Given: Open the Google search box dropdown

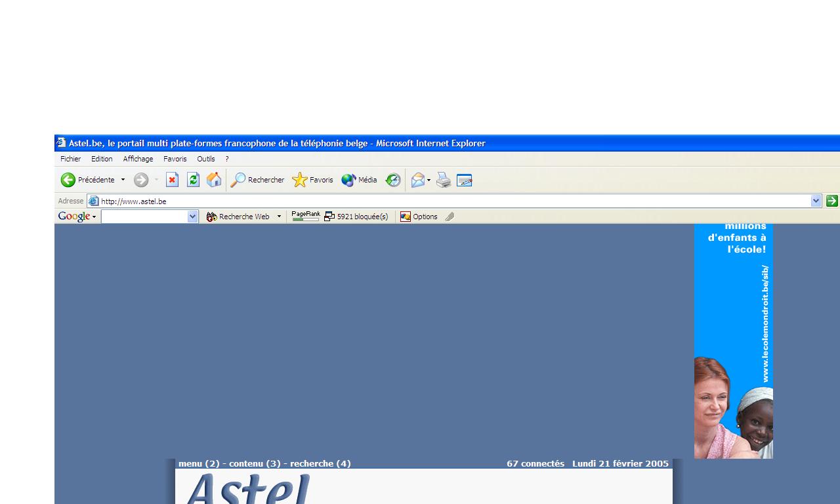Looking at the screenshot, I should (x=192, y=217).
